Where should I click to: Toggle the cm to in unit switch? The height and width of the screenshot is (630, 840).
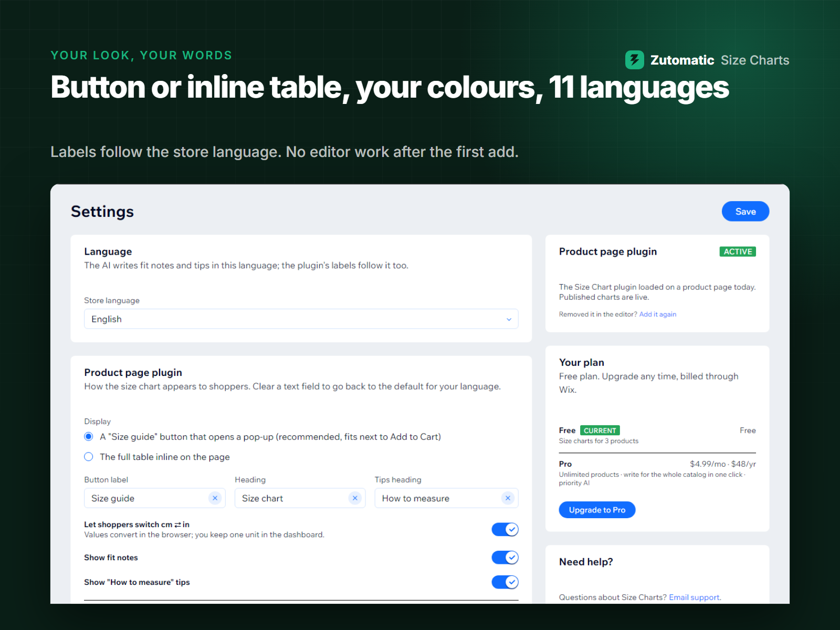point(505,529)
